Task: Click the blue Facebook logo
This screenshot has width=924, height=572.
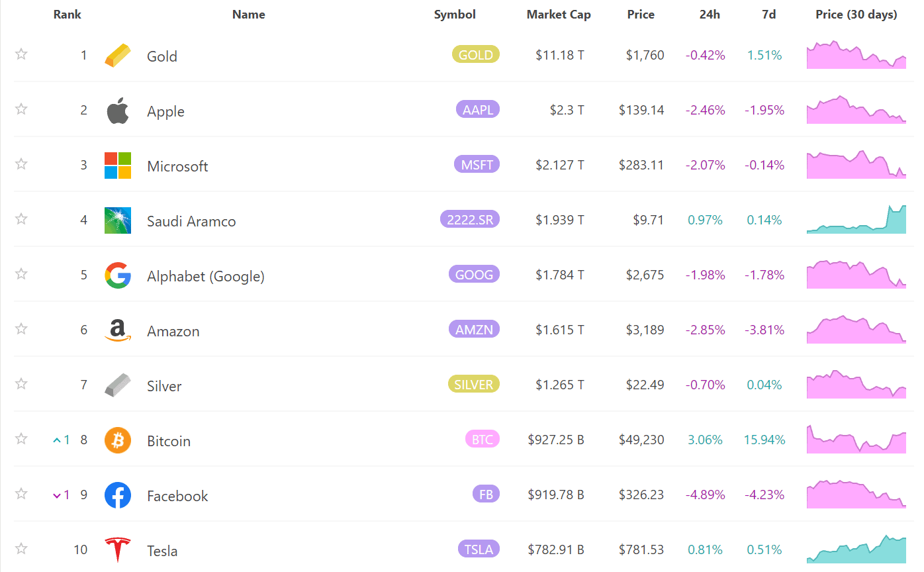Action: [x=118, y=495]
